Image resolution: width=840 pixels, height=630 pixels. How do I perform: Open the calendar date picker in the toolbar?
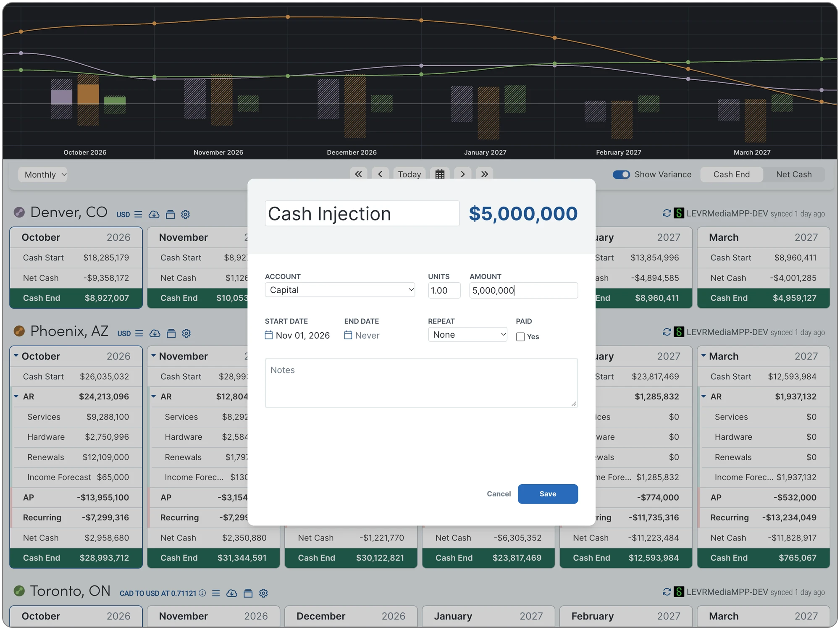coord(440,174)
